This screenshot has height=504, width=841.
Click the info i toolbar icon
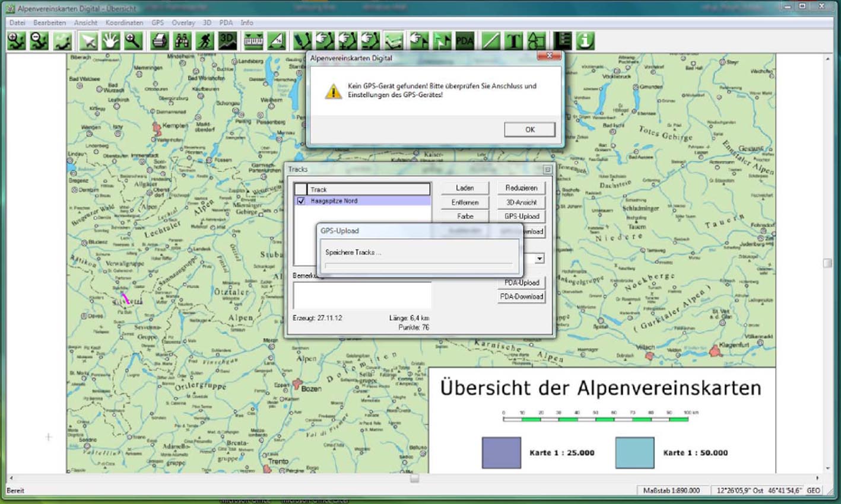[585, 41]
